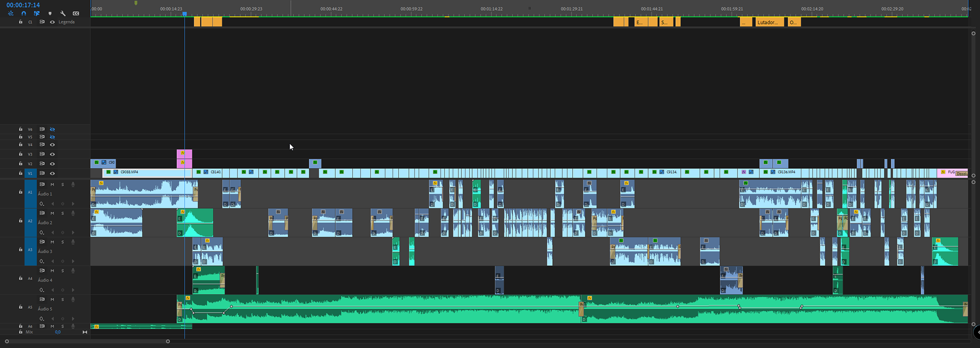Toggle the Snap magnet icon
980x348 pixels.
(23, 13)
